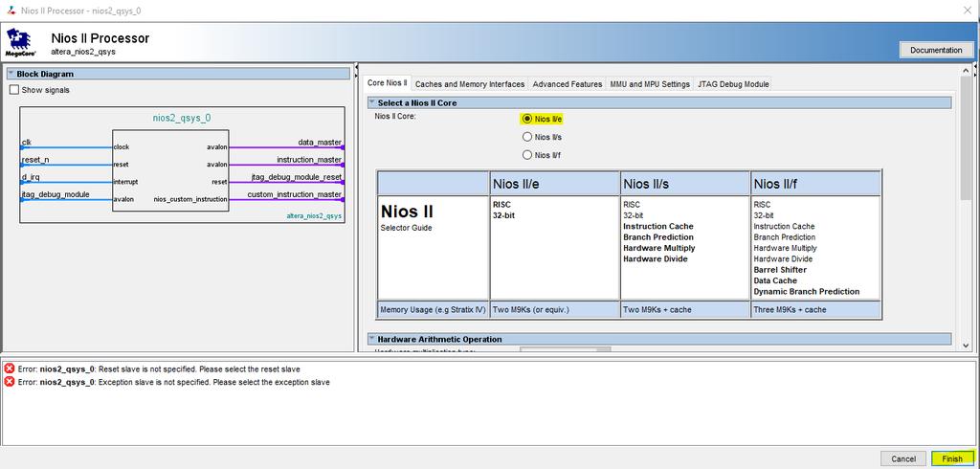Click the Nios II app icon in title bar
Image resolution: width=980 pixels, height=469 pixels.
[11, 11]
